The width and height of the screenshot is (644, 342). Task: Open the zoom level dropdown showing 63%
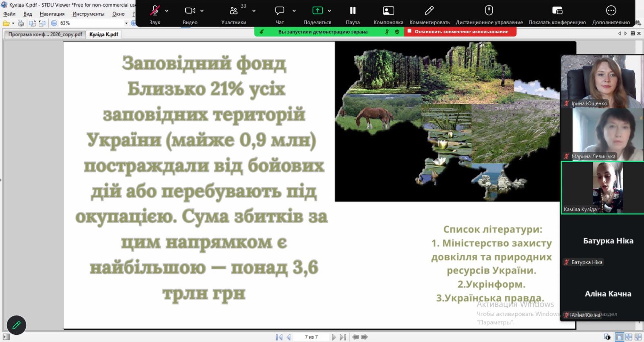(x=126, y=23)
